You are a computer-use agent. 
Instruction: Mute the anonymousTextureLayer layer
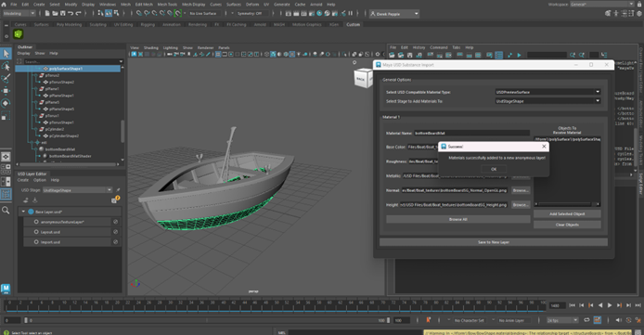tap(115, 222)
